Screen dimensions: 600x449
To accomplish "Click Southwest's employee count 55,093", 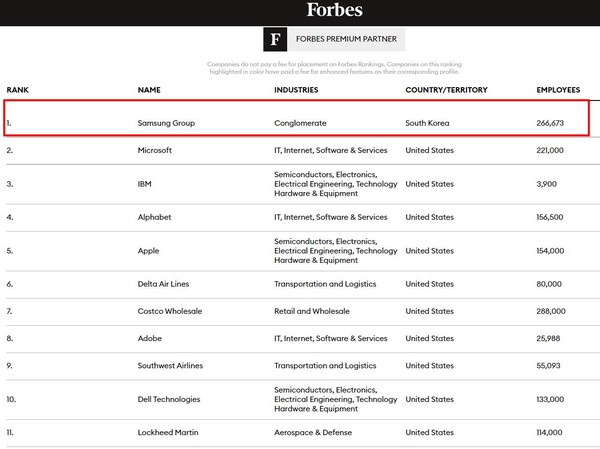I will 548,366.
